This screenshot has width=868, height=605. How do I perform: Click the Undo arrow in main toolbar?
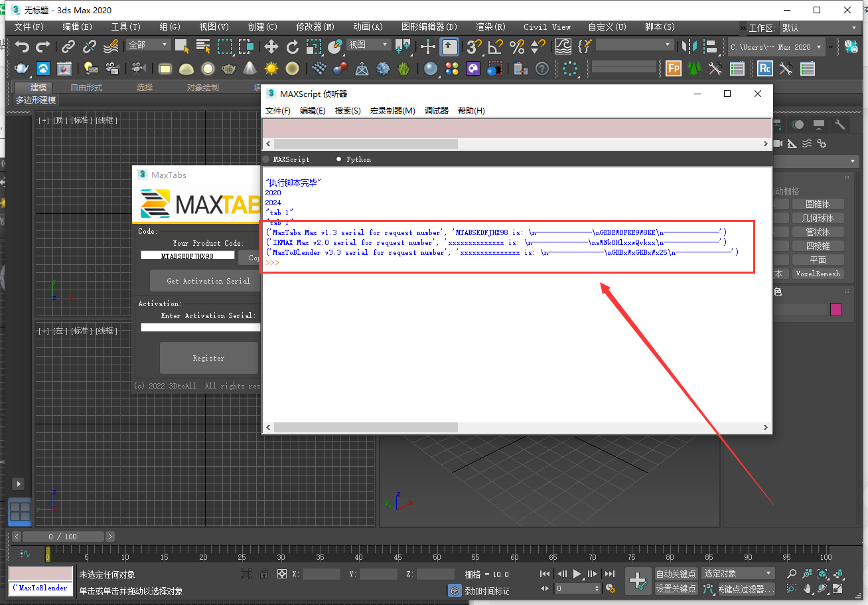tap(23, 46)
